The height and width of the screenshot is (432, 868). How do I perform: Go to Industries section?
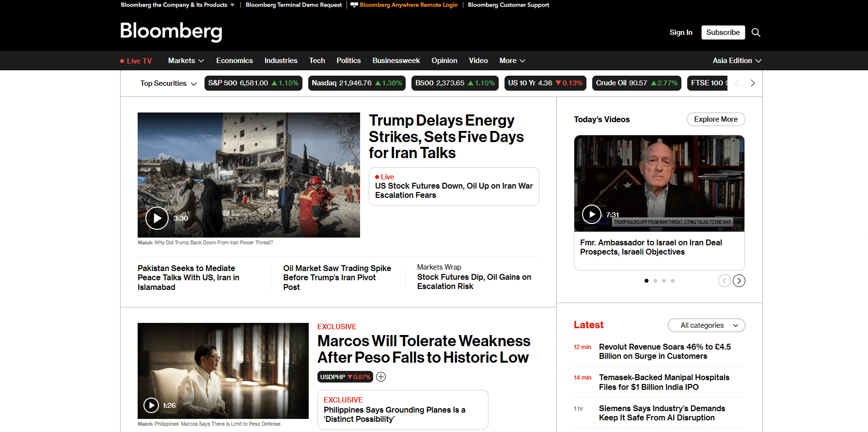coord(281,61)
